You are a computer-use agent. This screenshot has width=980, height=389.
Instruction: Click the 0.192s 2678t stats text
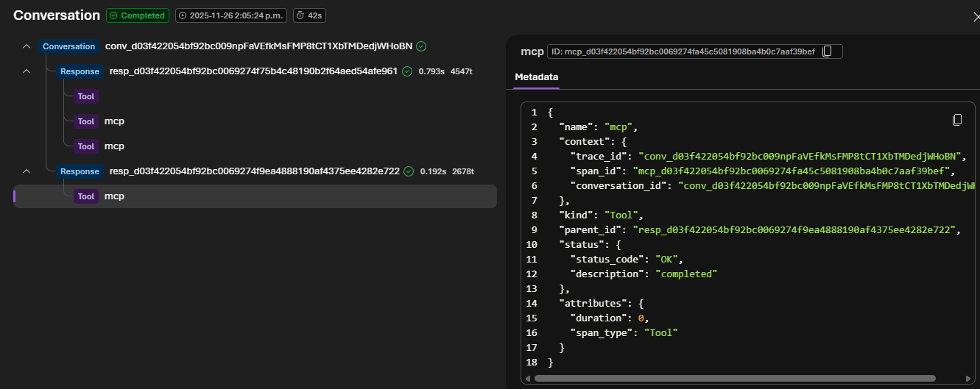click(x=447, y=171)
